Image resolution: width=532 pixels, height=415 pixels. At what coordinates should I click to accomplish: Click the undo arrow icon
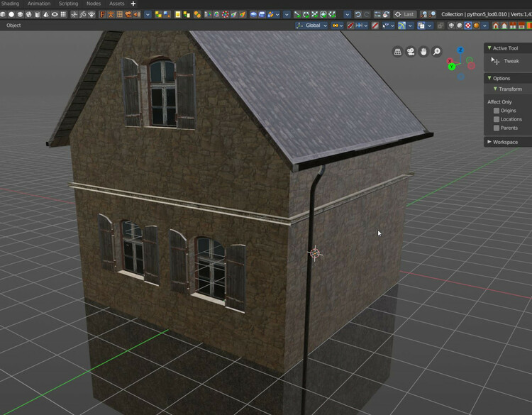[358, 14]
